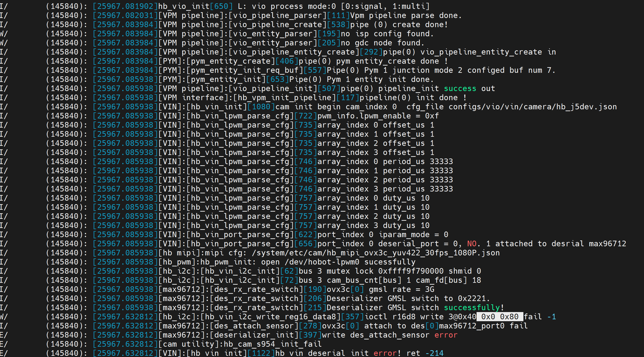Viewport: 644px width, 357px height.
Task: Click the 'no gdc node found.' warning
Action: tap(382, 43)
